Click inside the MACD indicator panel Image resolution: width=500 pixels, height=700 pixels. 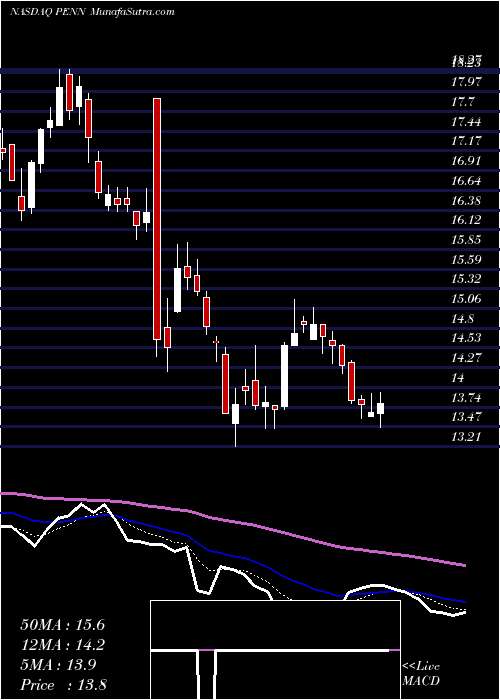click(275, 650)
